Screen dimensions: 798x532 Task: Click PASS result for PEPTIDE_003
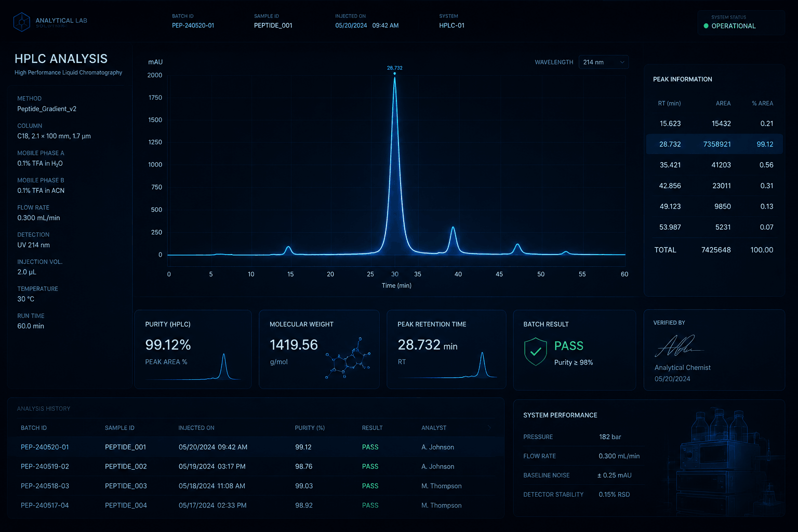tap(370, 486)
